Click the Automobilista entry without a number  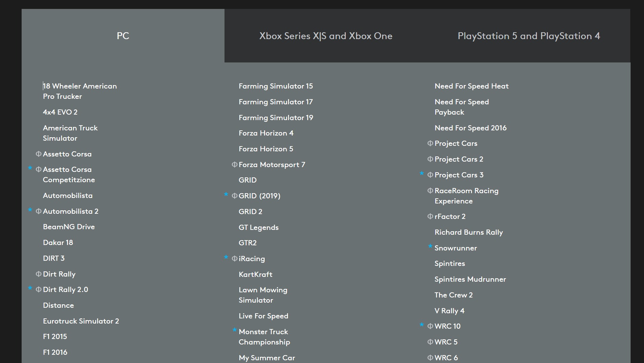pyautogui.click(x=68, y=196)
